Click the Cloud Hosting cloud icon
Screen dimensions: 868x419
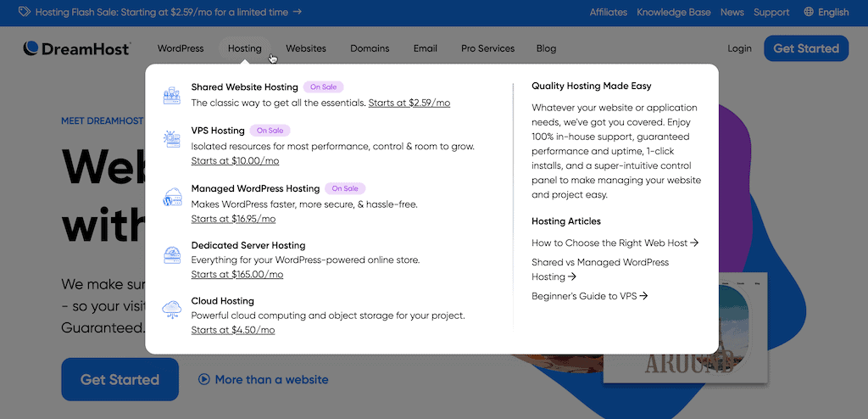[171, 309]
